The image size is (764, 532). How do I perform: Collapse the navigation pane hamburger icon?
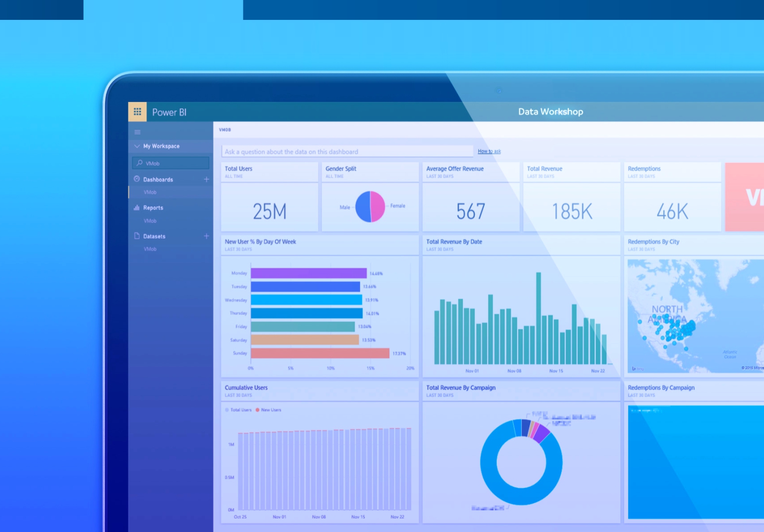137,132
